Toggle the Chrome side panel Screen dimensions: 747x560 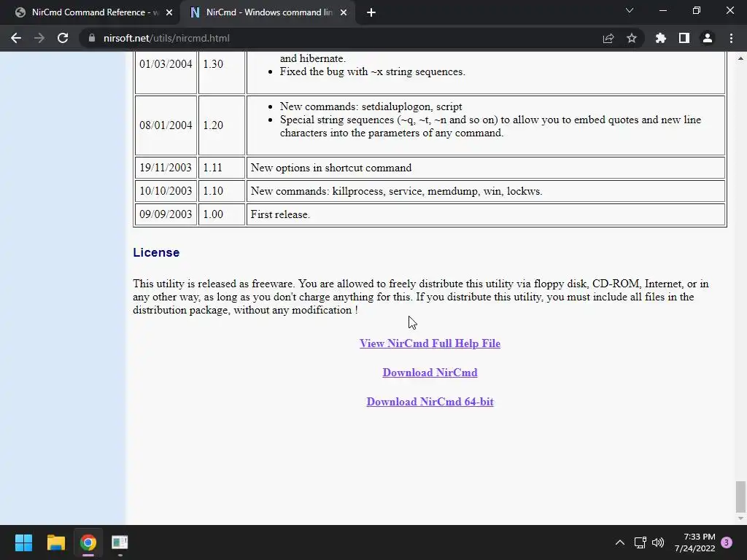tap(684, 38)
